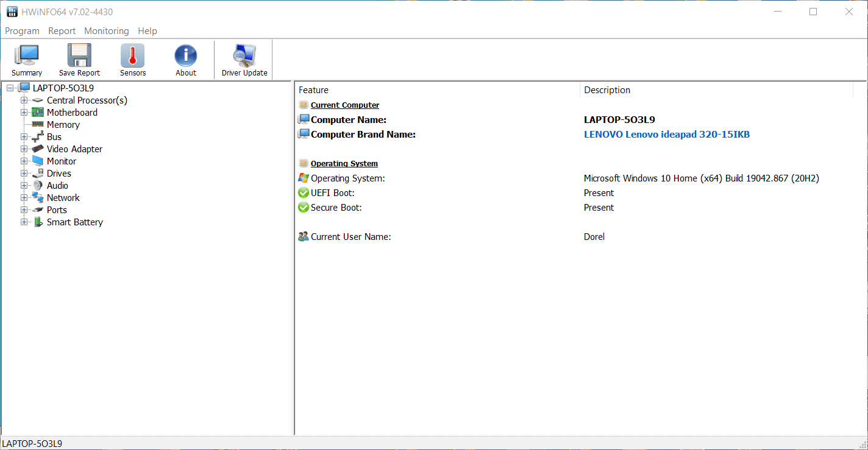The width and height of the screenshot is (868, 450).
Task: Select the Smart Battery label in tree
Action: [75, 222]
